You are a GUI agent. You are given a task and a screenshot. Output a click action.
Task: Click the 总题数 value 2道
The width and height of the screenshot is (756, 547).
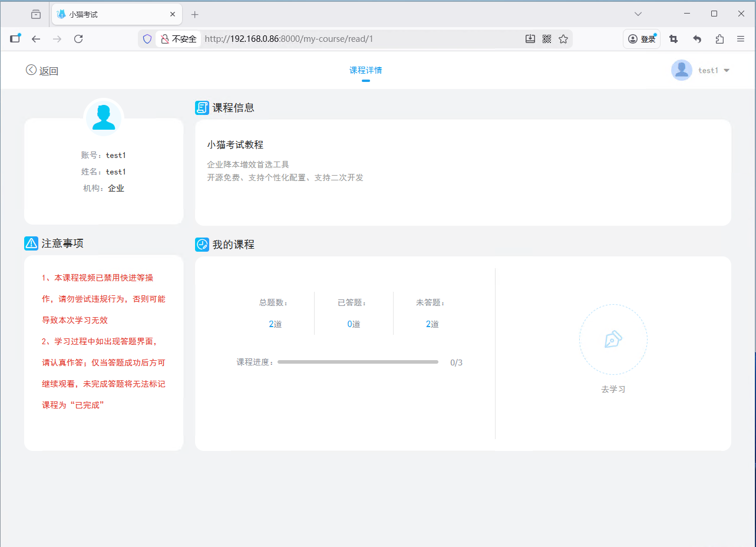click(275, 324)
